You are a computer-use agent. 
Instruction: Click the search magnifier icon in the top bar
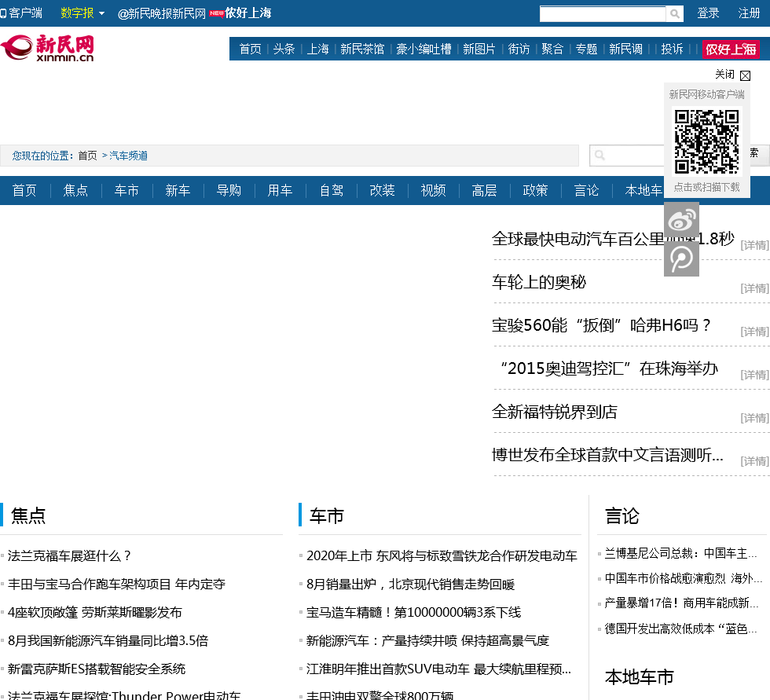point(675,13)
